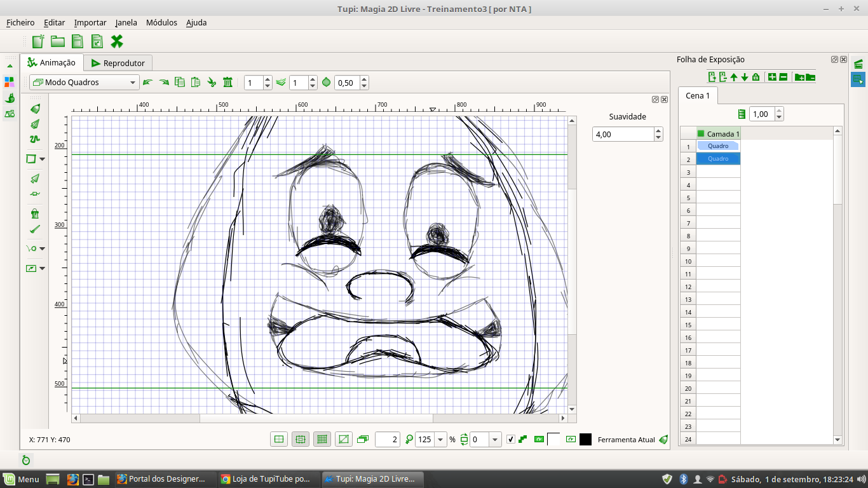
Task: Create a new project with the toolbar icon
Action: click(x=38, y=41)
